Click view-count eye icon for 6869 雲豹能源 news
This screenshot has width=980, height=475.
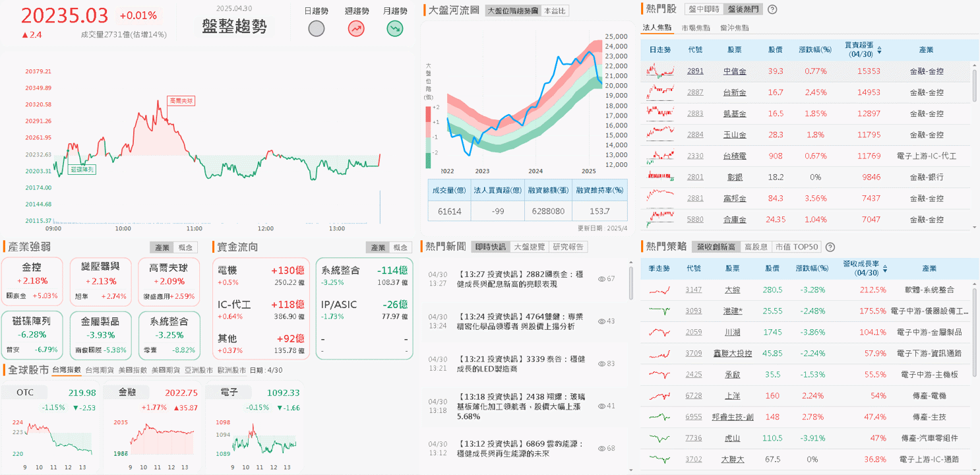[601, 448]
